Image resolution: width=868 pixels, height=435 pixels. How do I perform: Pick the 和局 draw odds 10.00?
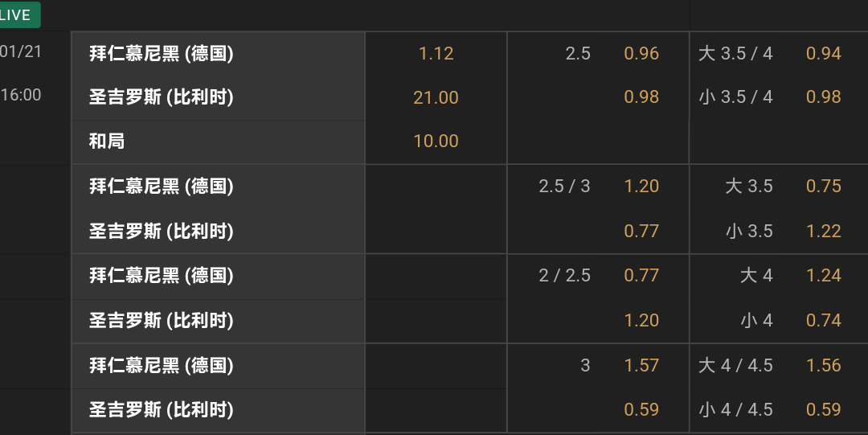coord(436,142)
